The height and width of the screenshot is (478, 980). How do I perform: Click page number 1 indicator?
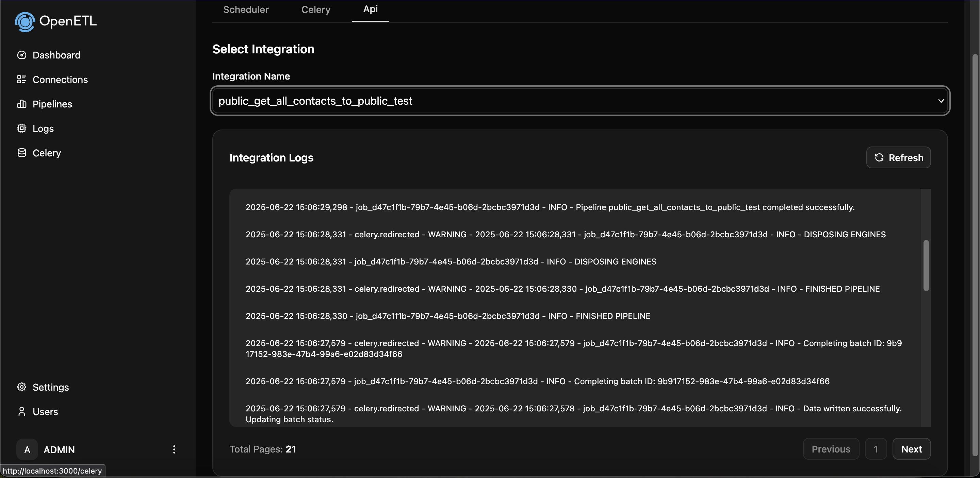pos(876,449)
